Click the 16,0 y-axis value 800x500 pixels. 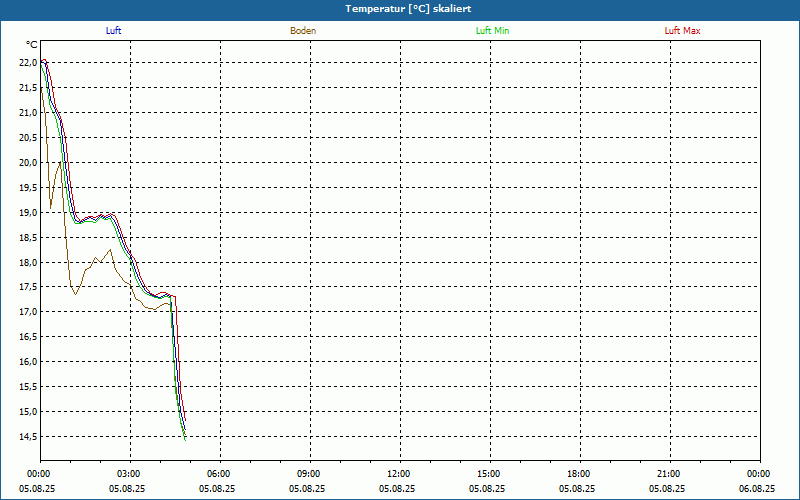[x=28, y=362]
